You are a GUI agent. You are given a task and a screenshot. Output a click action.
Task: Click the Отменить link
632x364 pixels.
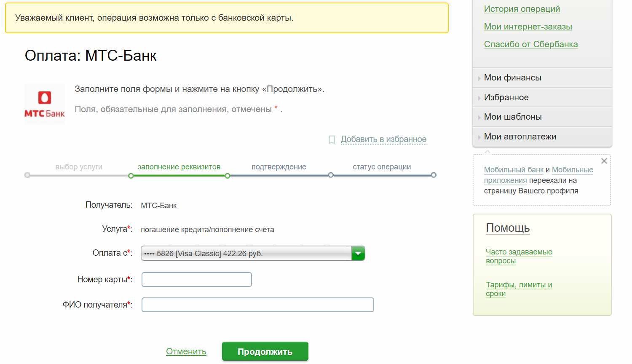tap(186, 351)
